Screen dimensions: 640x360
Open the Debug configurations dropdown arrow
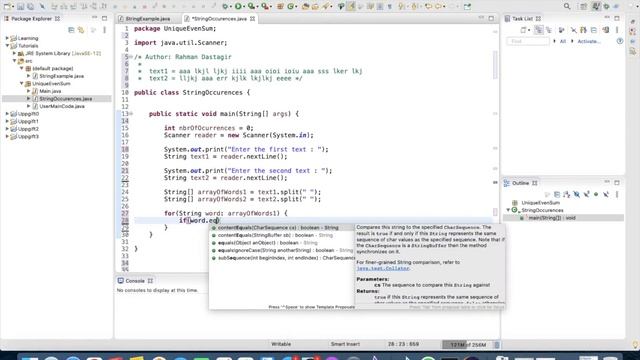click(x=231, y=7)
